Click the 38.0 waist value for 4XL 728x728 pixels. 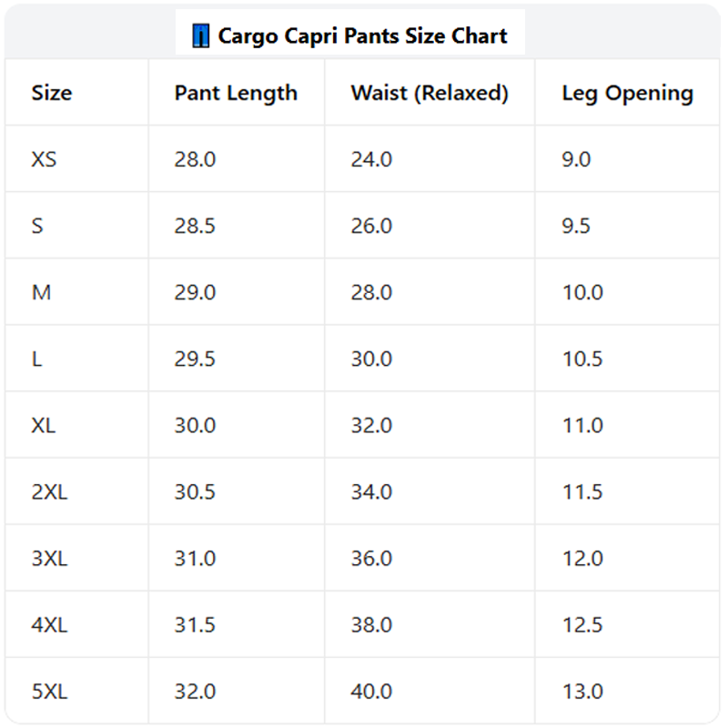pos(371,625)
